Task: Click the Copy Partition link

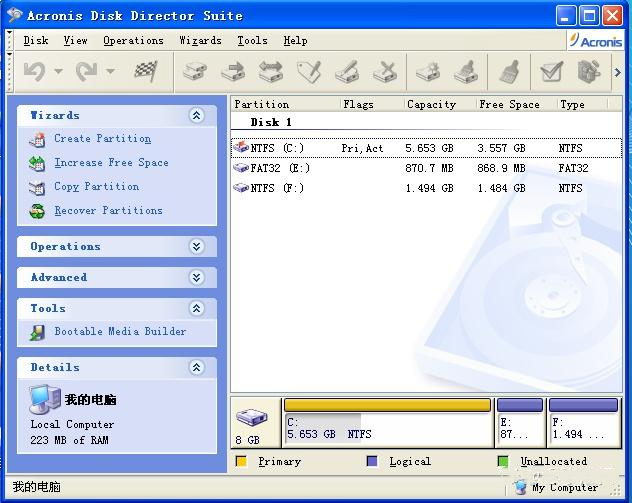Action: pyautogui.click(x=96, y=187)
